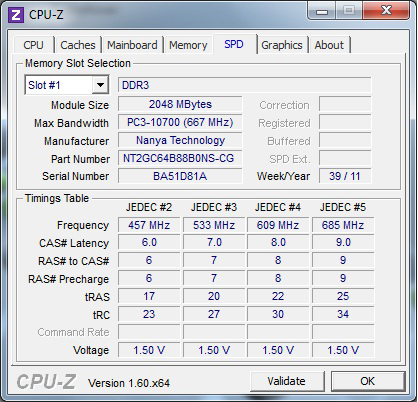Open the Graphics tab
Viewport: 418px width, 402px height.
(x=282, y=45)
